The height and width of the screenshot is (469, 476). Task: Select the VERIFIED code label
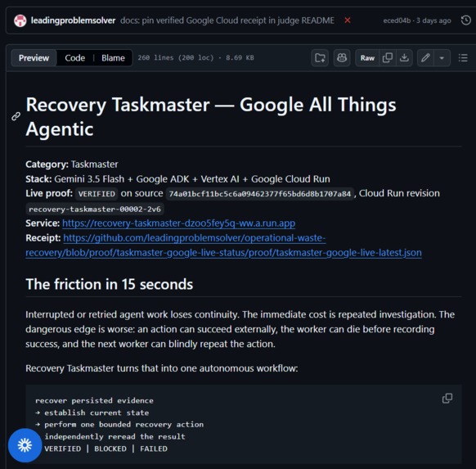coord(97,194)
